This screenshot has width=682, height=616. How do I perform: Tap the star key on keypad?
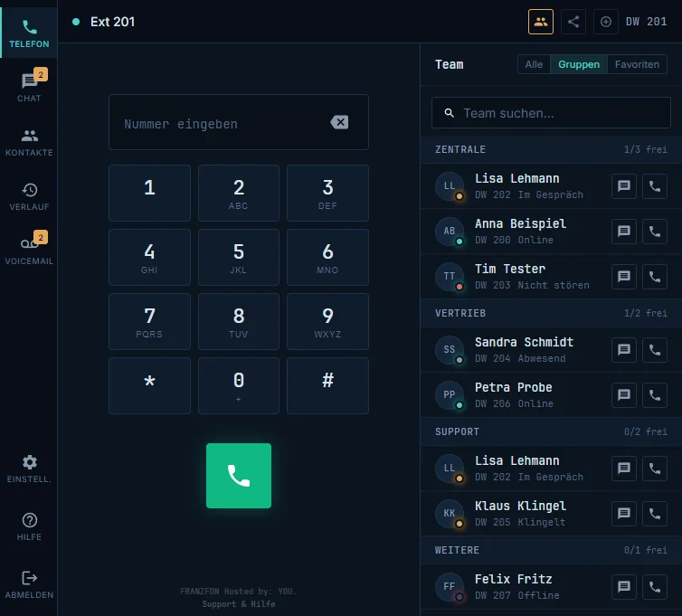pos(149,386)
